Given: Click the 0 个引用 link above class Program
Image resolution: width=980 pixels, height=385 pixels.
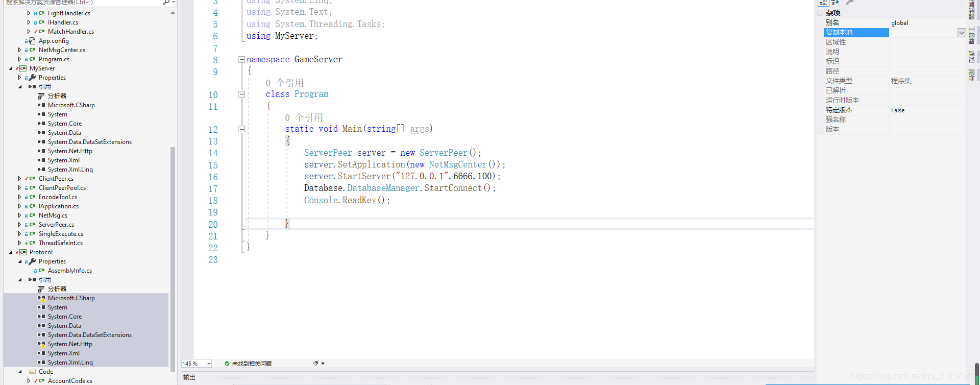Looking at the screenshot, I should coord(284,83).
